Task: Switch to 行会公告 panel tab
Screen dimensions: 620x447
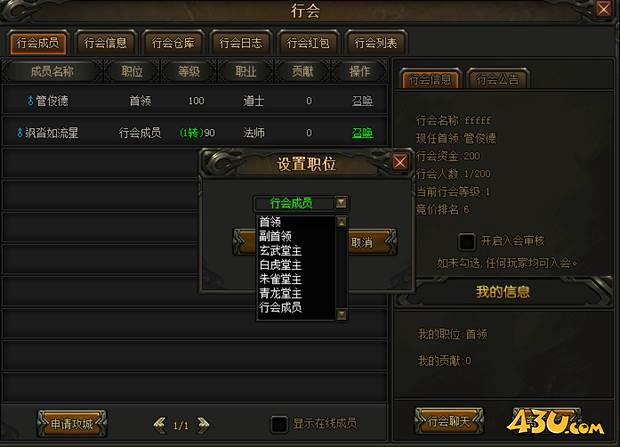Action: click(498, 80)
